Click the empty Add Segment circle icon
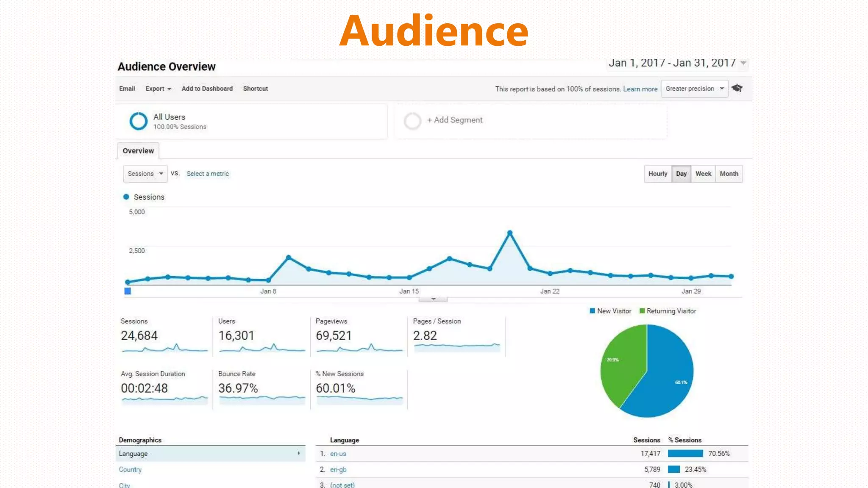Image resolution: width=868 pixels, height=488 pixels. click(x=412, y=121)
